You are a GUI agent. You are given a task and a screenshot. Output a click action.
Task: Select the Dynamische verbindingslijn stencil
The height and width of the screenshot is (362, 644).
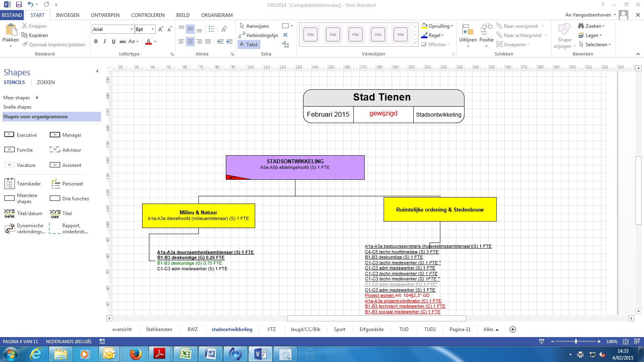[x=25, y=228]
